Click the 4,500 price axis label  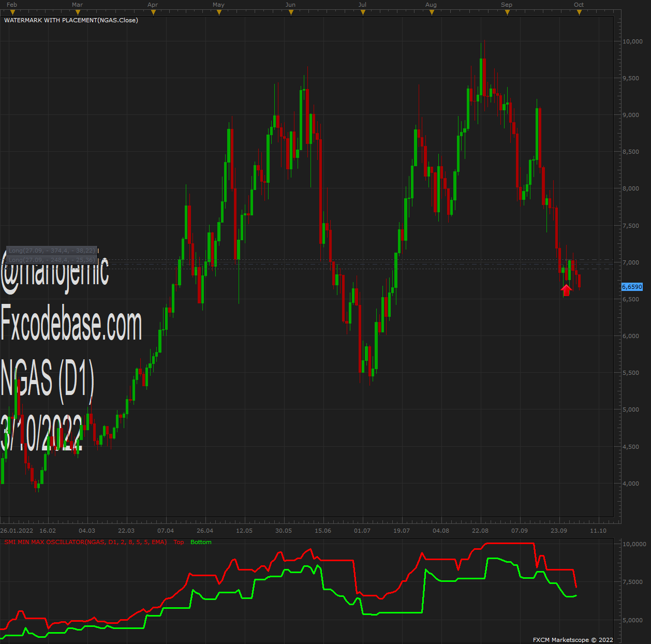point(631,447)
